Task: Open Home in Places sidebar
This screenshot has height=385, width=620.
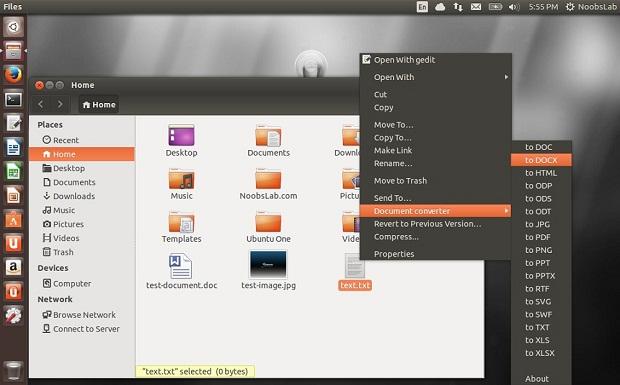Action: pyautogui.click(x=82, y=154)
